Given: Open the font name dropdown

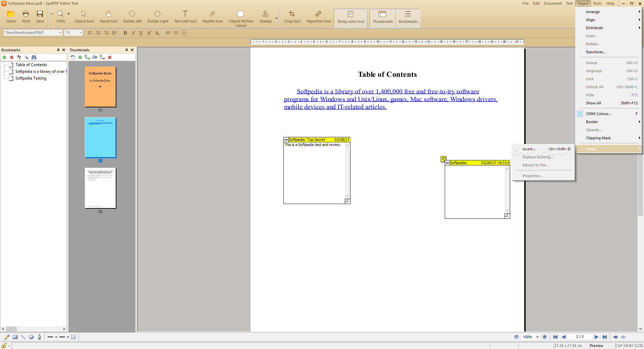Looking at the screenshot, I should (60, 33).
